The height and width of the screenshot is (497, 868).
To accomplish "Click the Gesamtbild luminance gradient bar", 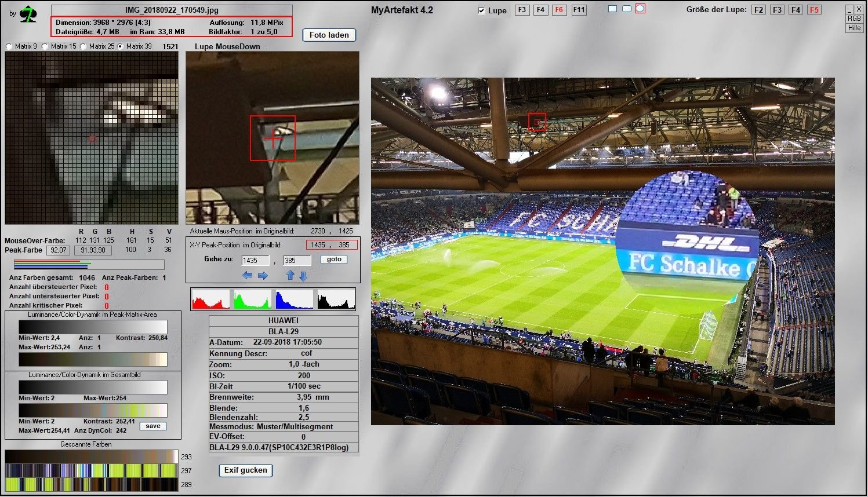I will click(93, 387).
